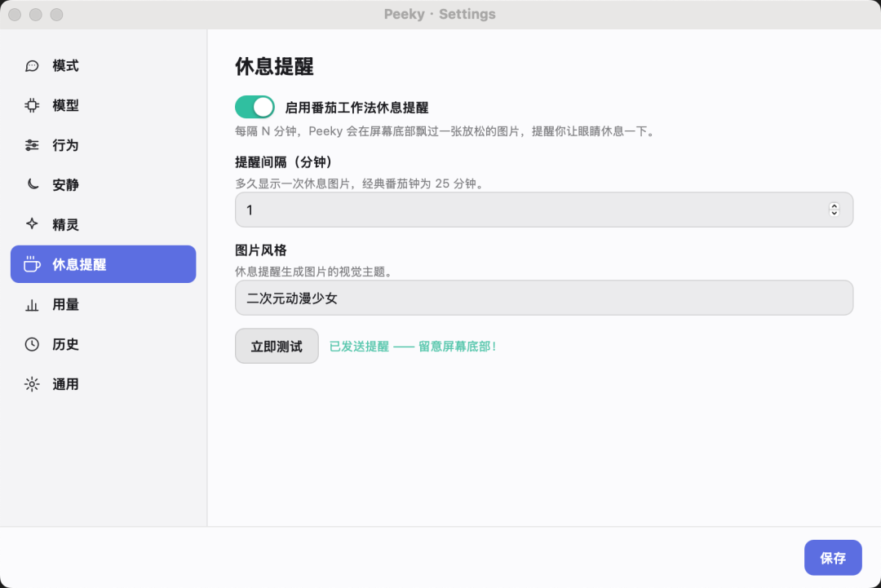Click the speech bubble icon beside 模式
The width and height of the screenshot is (881, 588).
pos(32,66)
